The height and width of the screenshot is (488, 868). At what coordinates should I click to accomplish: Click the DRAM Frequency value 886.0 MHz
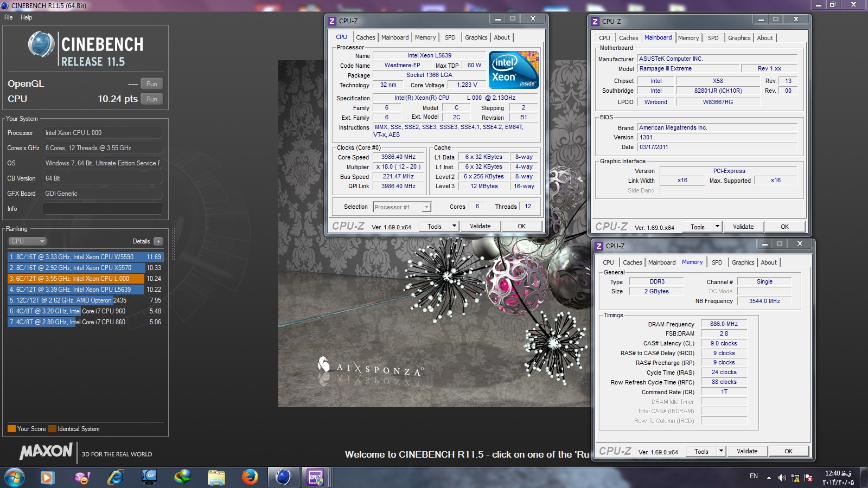click(724, 324)
